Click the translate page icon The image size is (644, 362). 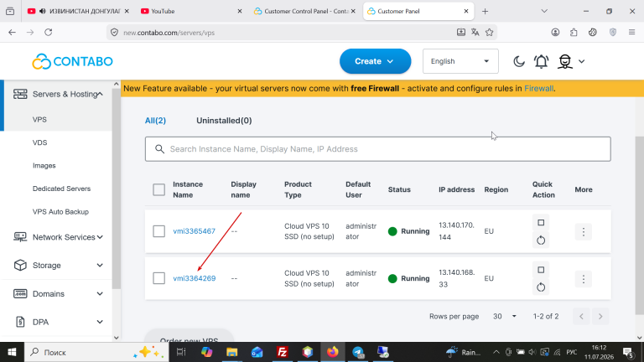(475, 33)
